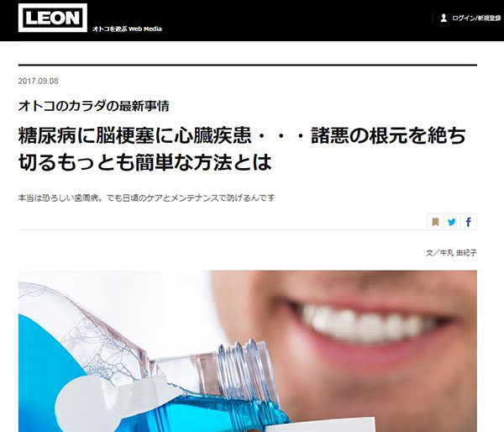
Task: Click the black header bar
Action: pos(252,20)
